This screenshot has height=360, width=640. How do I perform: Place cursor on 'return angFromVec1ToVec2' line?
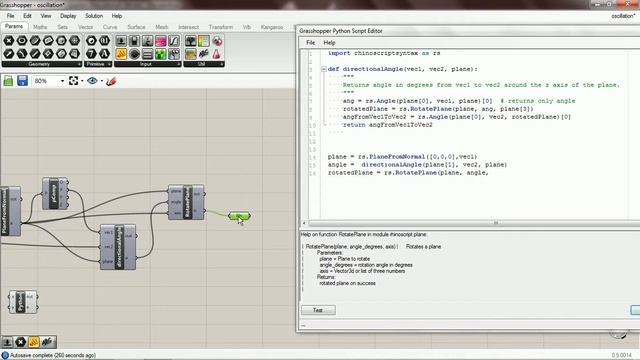point(387,125)
